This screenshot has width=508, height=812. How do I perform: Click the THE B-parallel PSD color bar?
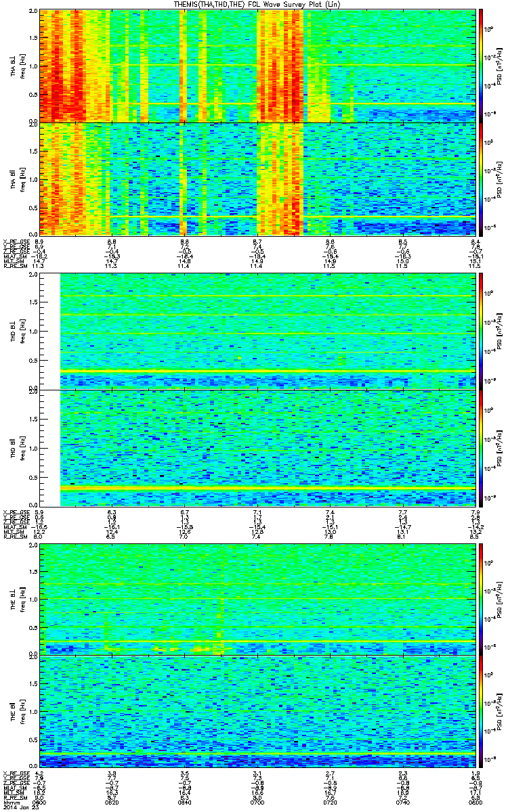(x=481, y=711)
